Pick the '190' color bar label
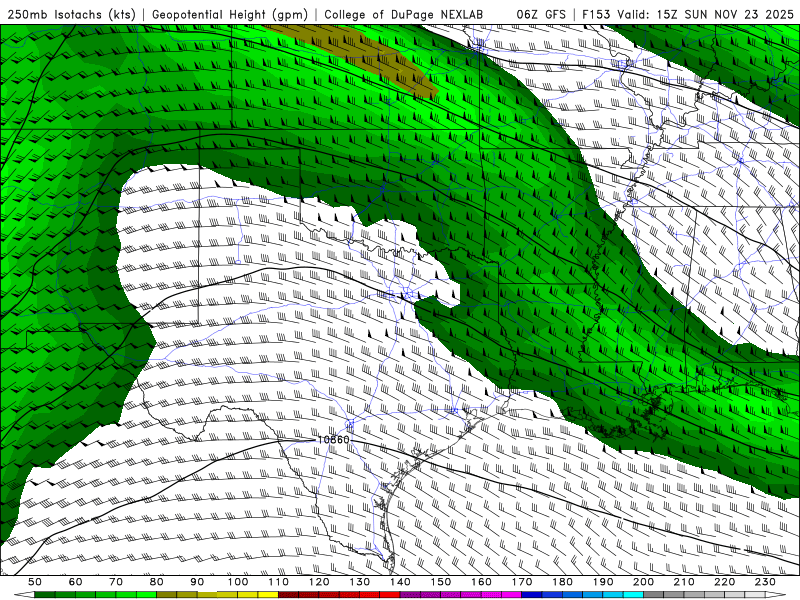The width and height of the screenshot is (800, 600). tap(603, 582)
